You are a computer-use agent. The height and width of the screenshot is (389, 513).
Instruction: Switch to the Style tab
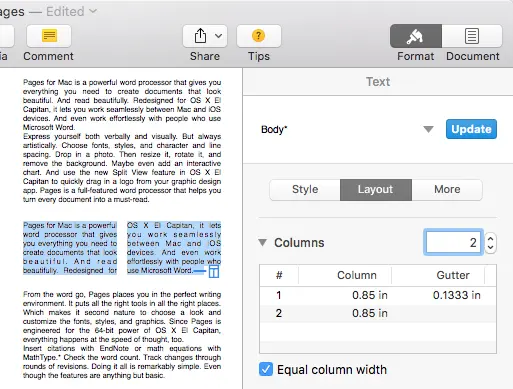tap(305, 189)
